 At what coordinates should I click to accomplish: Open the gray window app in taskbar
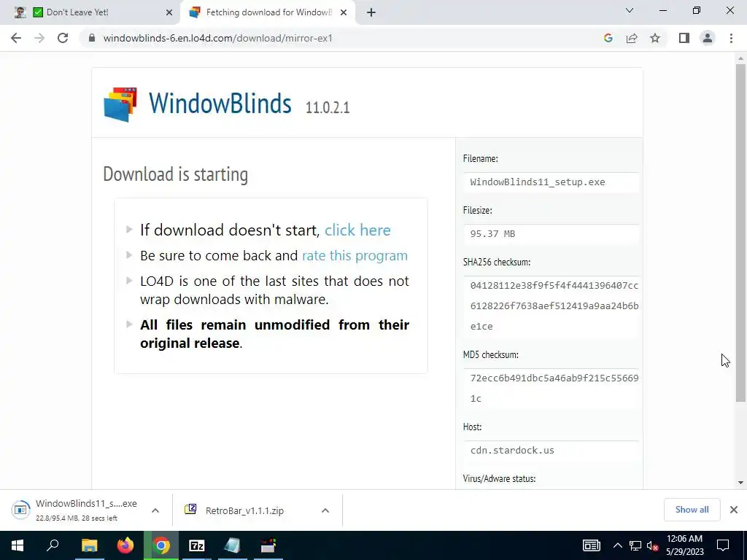coord(232,545)
